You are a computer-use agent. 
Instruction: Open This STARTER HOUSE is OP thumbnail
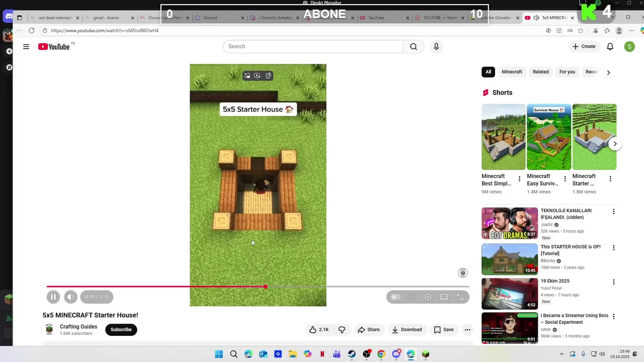click(x=510, y=259)
